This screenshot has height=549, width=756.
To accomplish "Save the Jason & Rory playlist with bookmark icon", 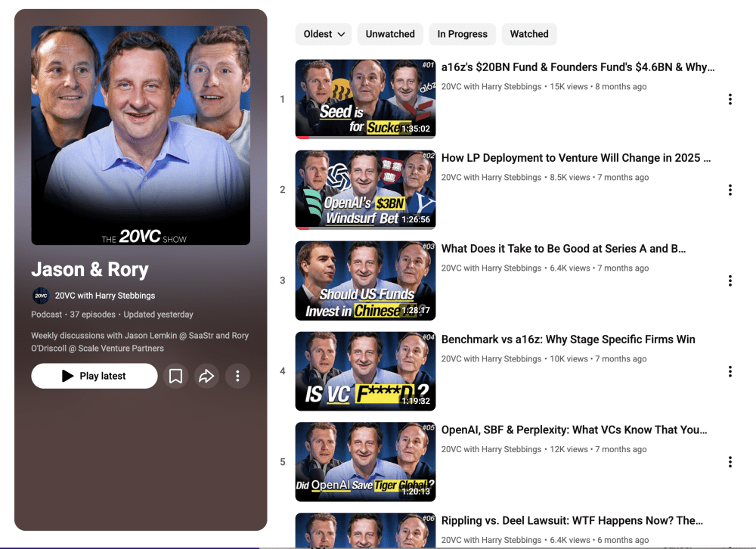I will coord(175,376).
